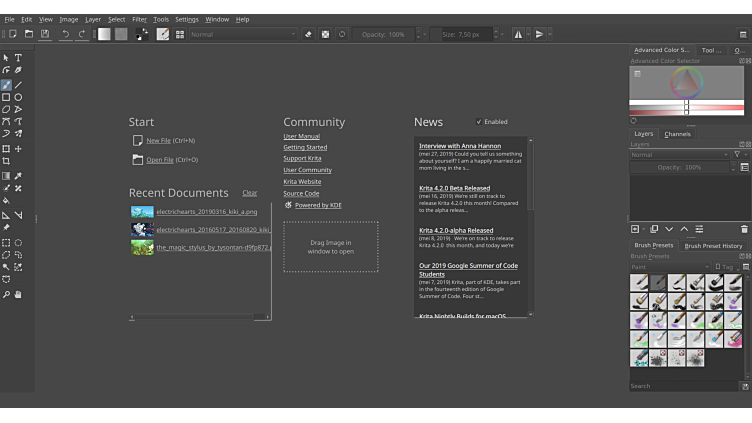The image size is (752, 423).
Task: Uncheck the News Enabled checkbox
Action: click(x=479, y=122)
